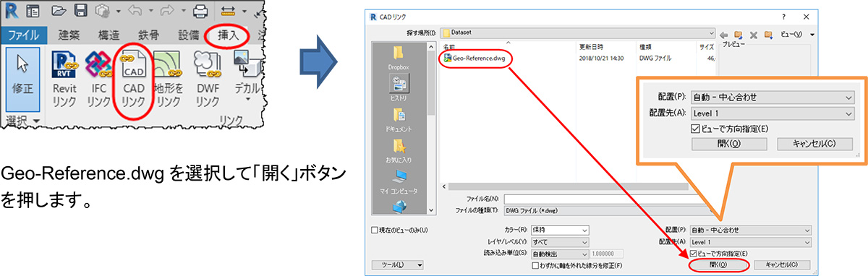Click the Revit リンク button
868x276 pixels.
(65, 79)
